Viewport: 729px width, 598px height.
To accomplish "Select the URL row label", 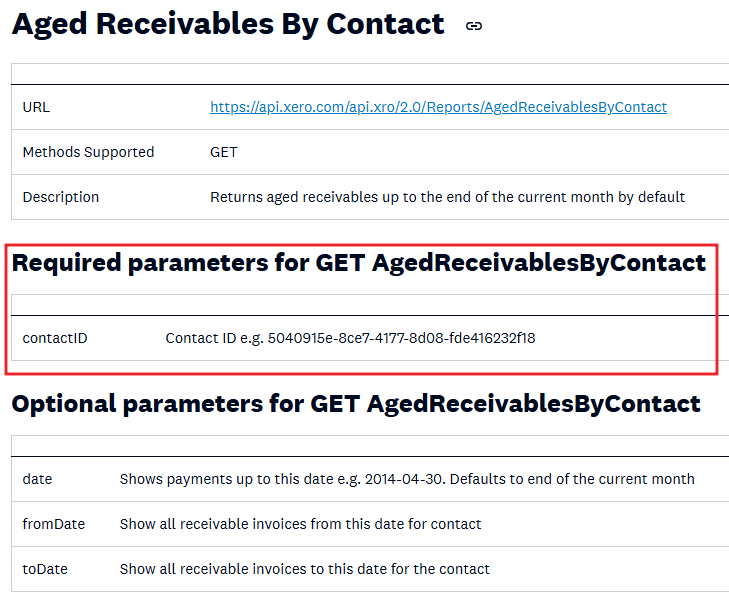I will coord(36,107).
